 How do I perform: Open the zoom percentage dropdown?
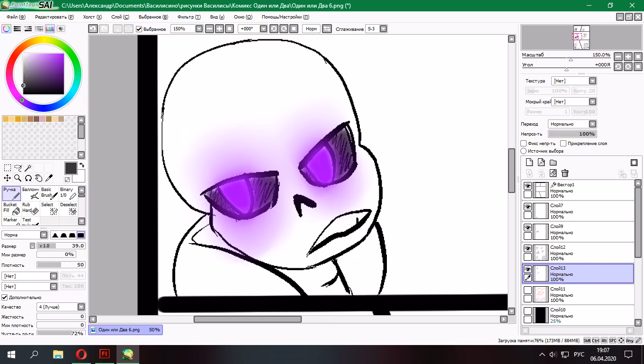[x=199, y=29]
